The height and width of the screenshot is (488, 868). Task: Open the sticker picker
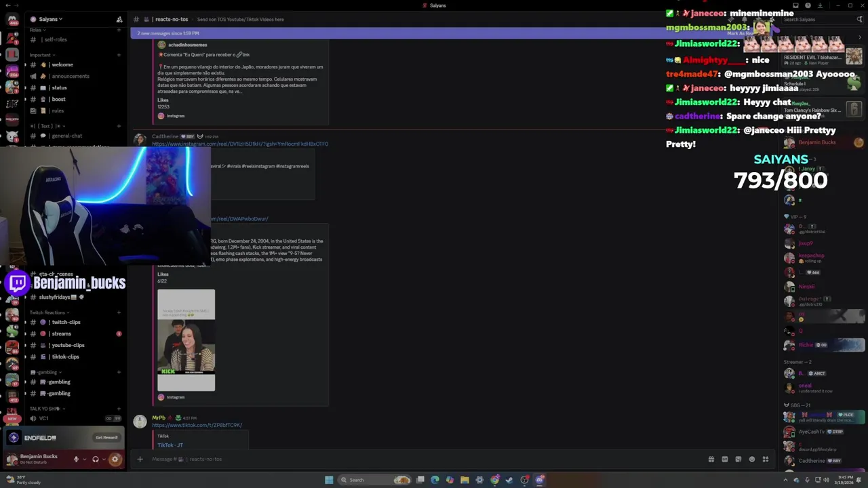[738, 459]
